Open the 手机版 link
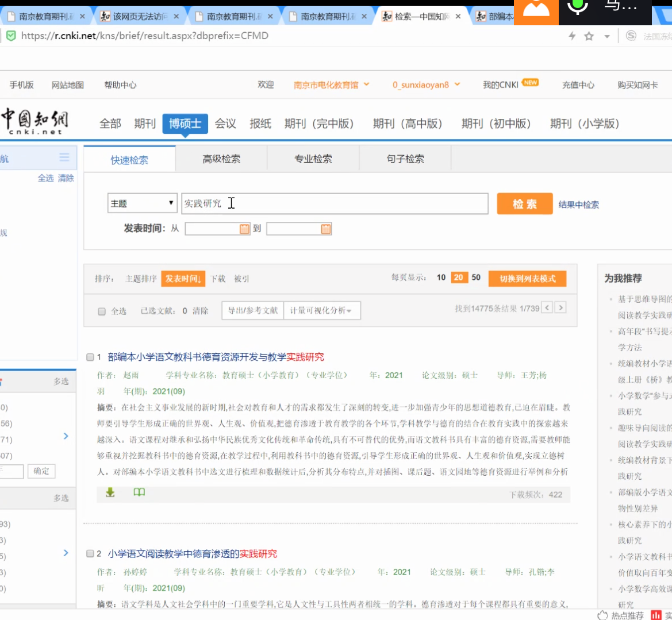 21,85
